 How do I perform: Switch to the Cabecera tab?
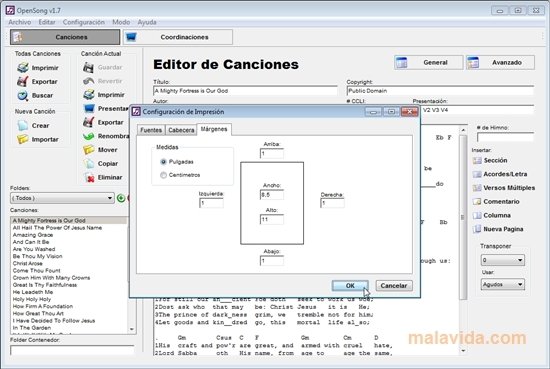coord(181,130)
